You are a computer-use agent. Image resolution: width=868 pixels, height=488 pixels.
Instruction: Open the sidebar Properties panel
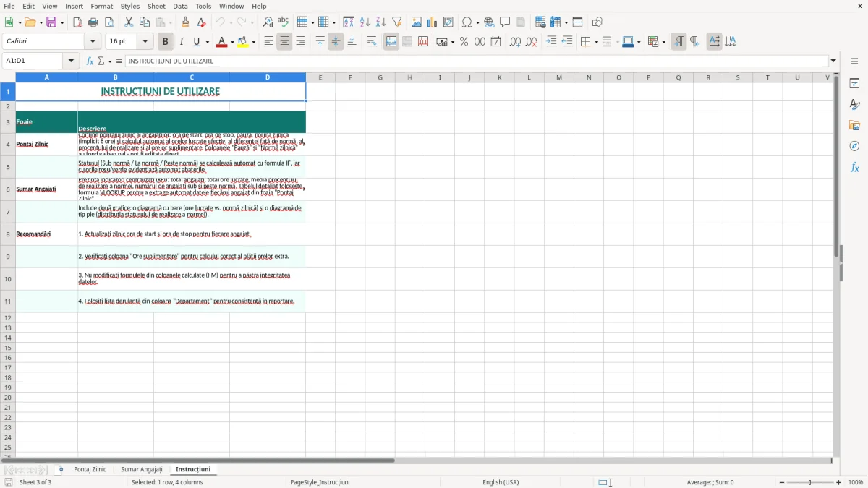click(x=855, y=84)
